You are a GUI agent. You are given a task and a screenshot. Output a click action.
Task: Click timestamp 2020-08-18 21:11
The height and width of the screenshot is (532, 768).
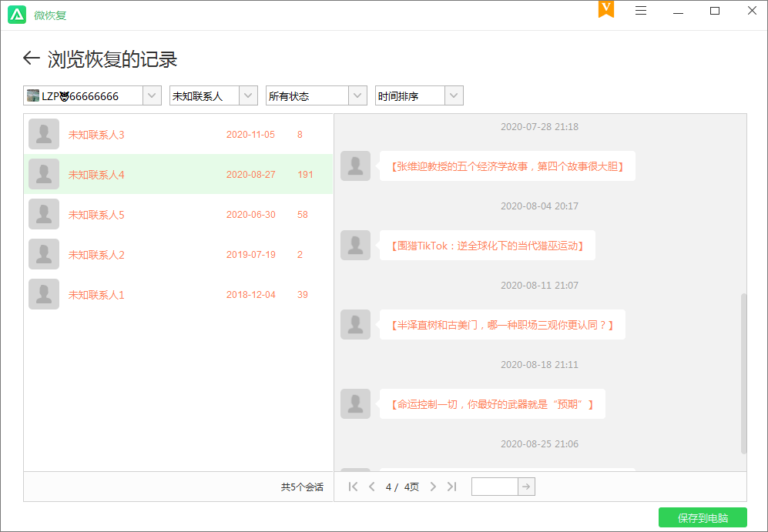(539, 365)
